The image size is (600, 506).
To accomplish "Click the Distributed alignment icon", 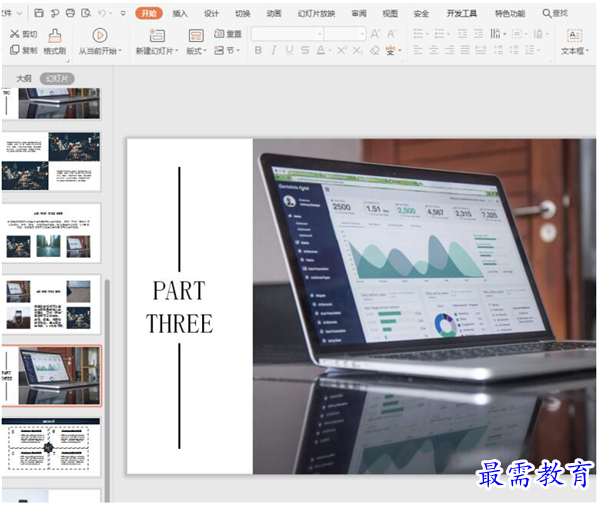I will (x=480, y=50).
